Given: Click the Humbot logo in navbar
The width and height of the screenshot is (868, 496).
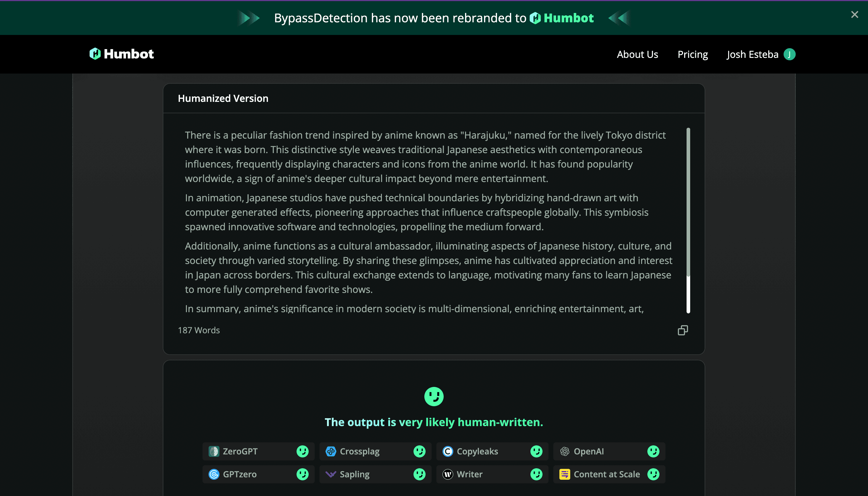Looking at the screenshot, I should 122,54.
